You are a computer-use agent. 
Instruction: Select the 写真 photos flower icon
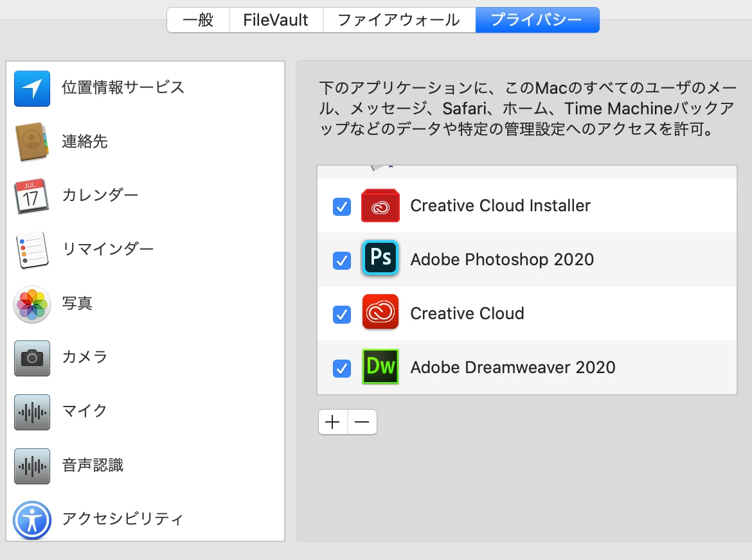point(32,304)
